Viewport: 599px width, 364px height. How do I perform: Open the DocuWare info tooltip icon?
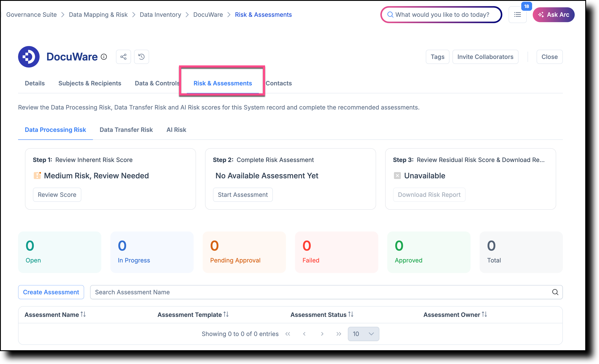[104, 57]
